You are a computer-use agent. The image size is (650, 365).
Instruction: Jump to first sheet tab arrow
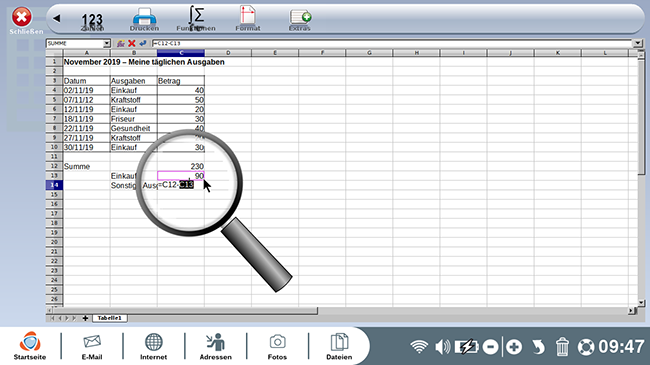(x=52, y=318)
